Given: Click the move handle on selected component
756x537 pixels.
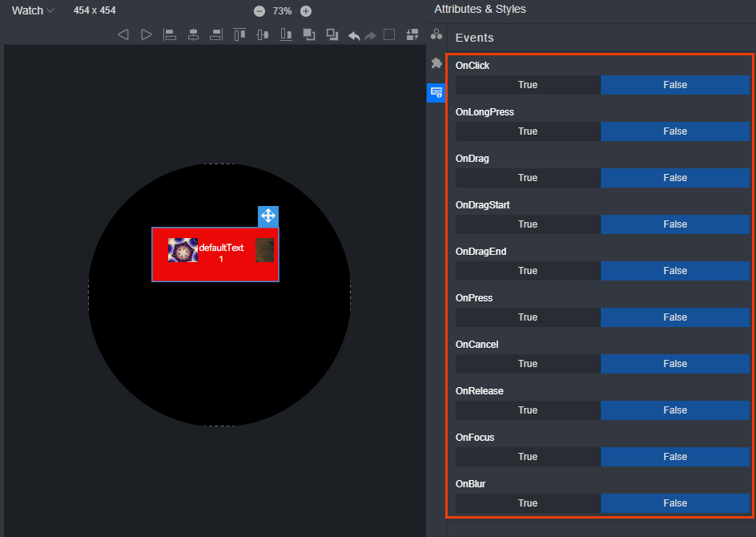Looking at the screenshot, I should click(x=268, y=216).
